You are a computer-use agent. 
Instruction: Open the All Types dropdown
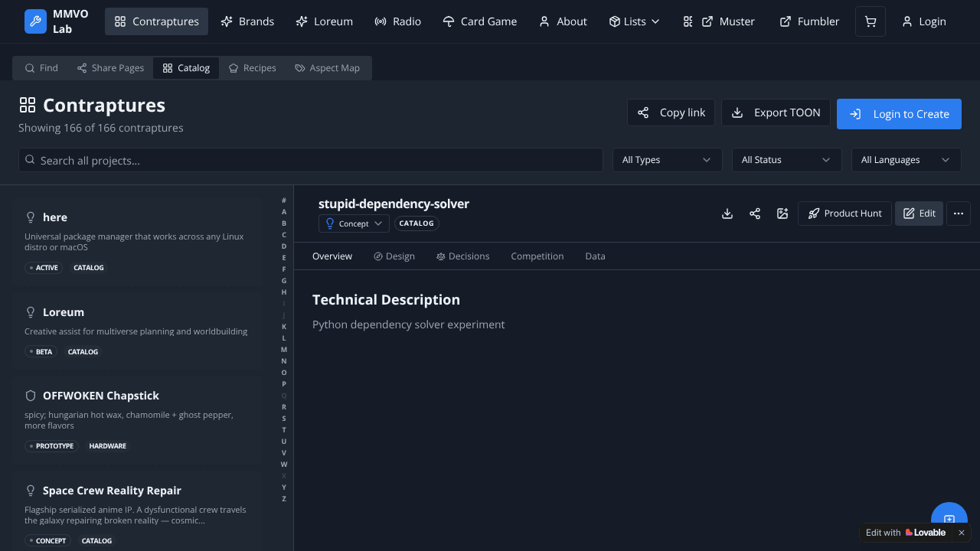[x=668, y=160]
